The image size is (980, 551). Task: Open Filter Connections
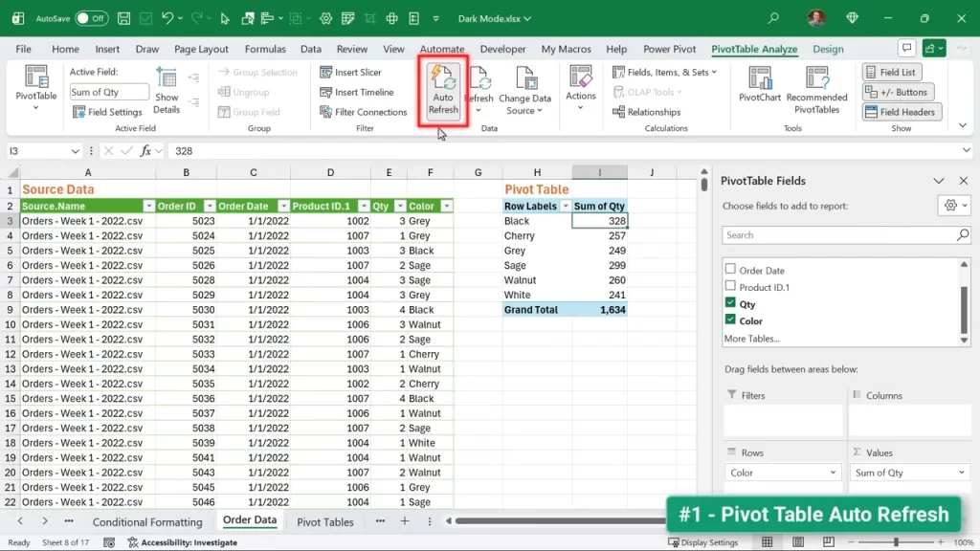point(363,112)
